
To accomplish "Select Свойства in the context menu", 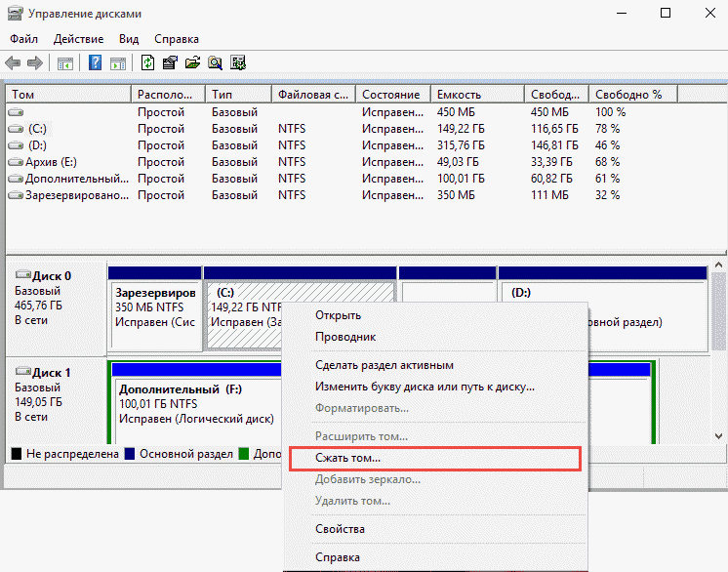I will 340,529.
